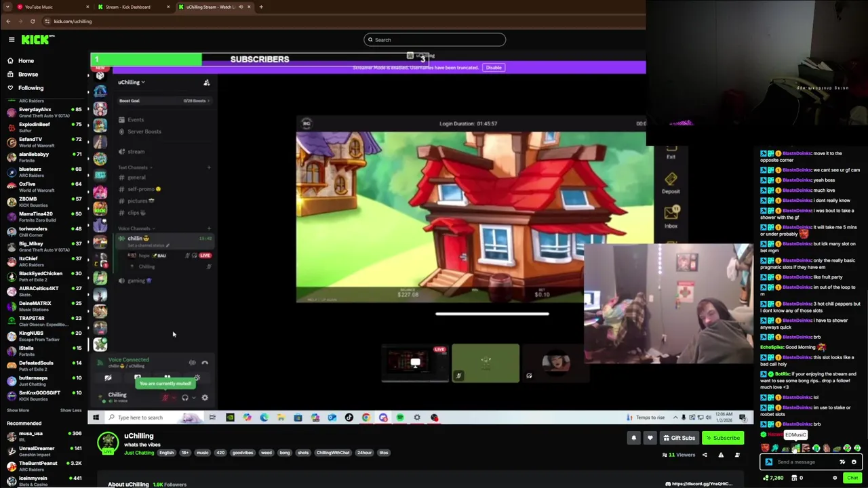Click the green Subscribe button
The height and width of the screenshot is (488, 868).
pos(722,438)
